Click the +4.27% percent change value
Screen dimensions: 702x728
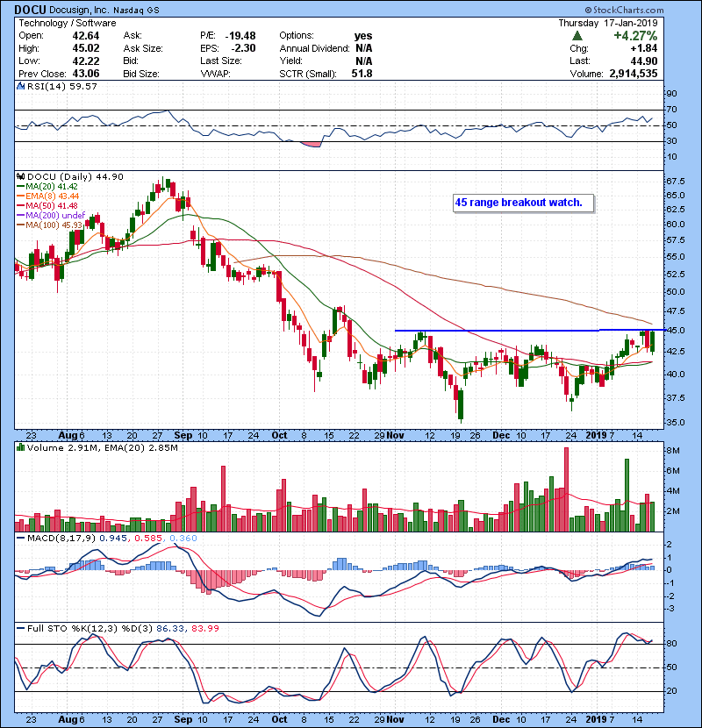tap(635, 36)
